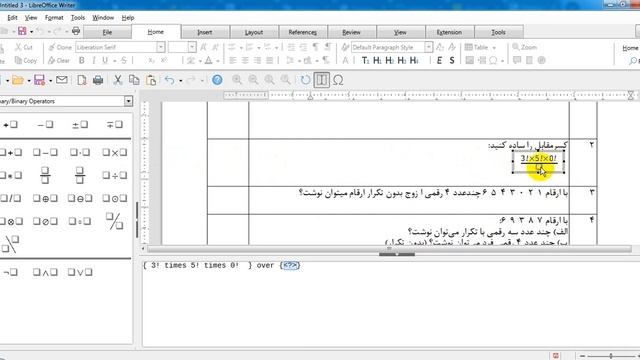Click the Clear formatting button
This screenshot has width=640, height=360.
tap(59, 60)
